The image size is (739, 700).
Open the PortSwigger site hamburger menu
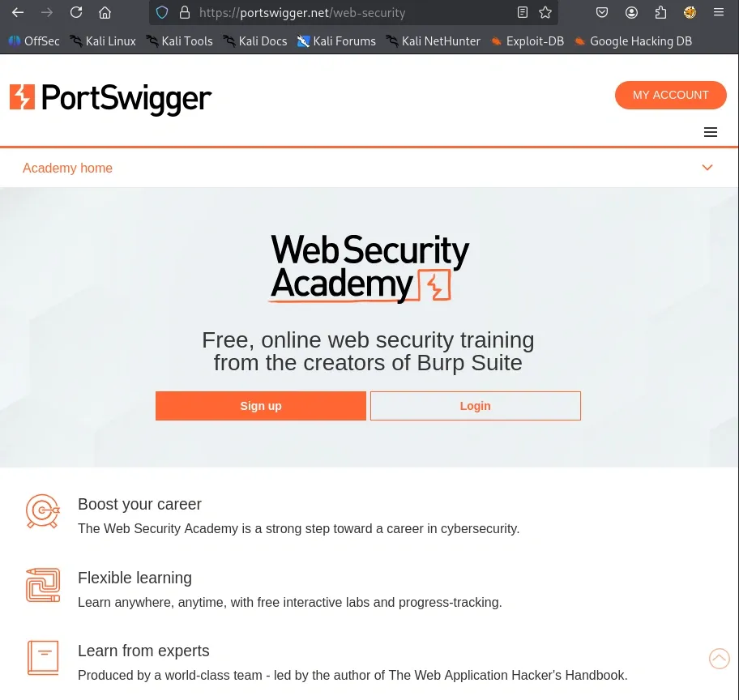(x=711, y=132)
